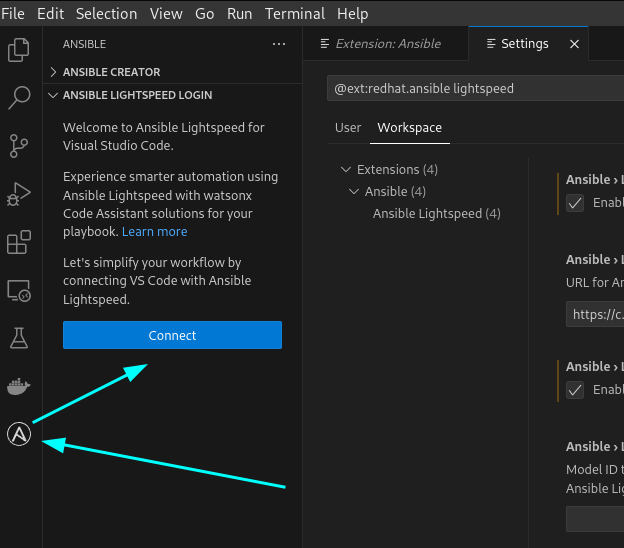Switch to the User settings tab
The height and width of the screenshot is (548, 624).
pyautogui.click(x=348, y=128)
